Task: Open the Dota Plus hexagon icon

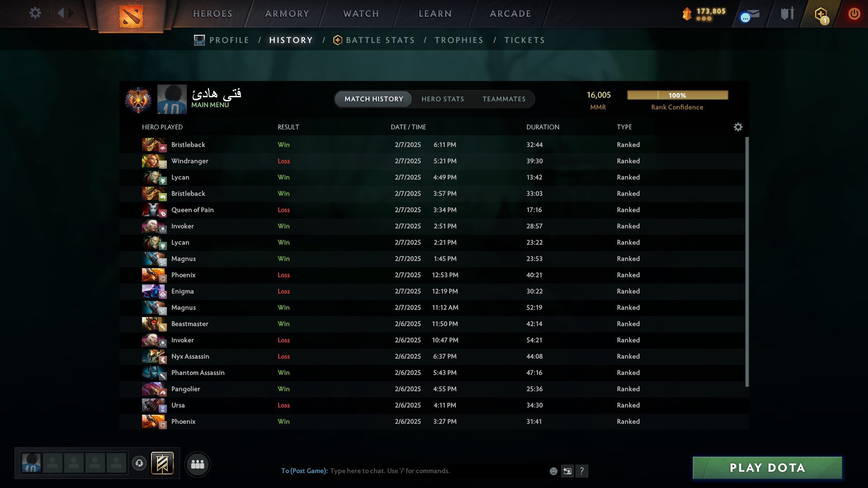Action: [821, 14]
